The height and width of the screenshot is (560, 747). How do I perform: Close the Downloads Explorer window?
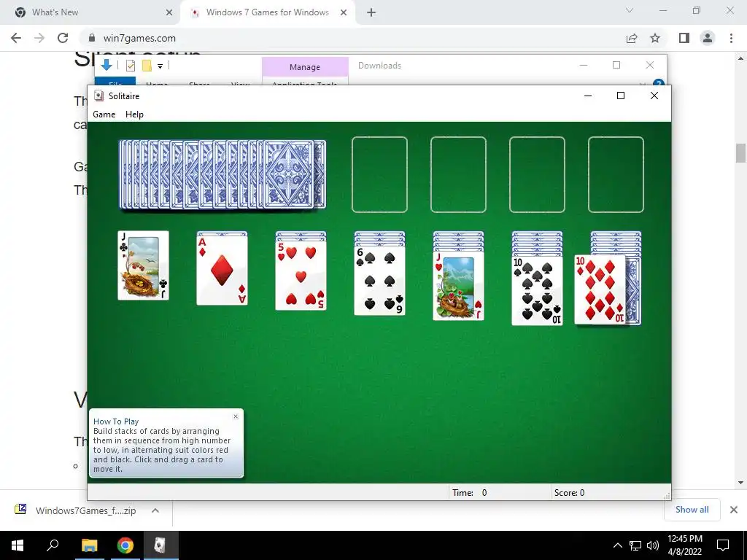coord(650,65)
